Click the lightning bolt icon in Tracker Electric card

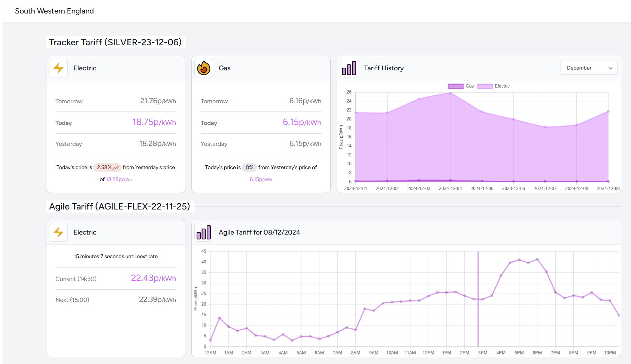coord(58,68)
